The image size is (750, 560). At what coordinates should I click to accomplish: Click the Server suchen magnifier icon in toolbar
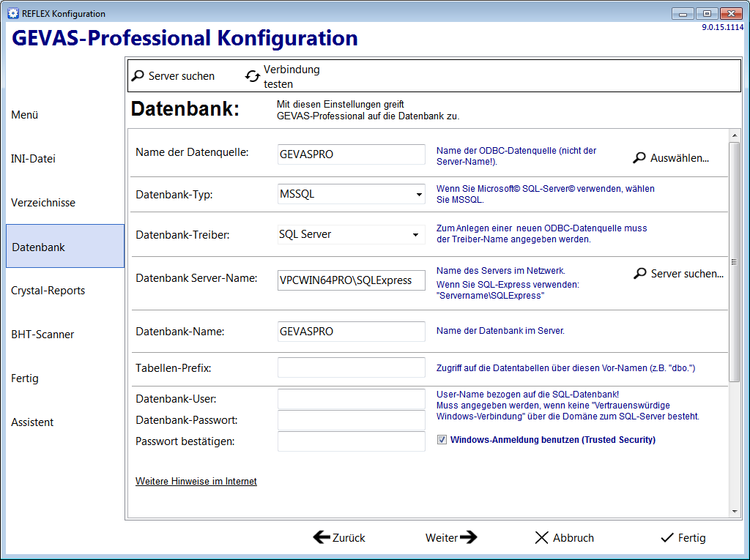tap(138, 75)
